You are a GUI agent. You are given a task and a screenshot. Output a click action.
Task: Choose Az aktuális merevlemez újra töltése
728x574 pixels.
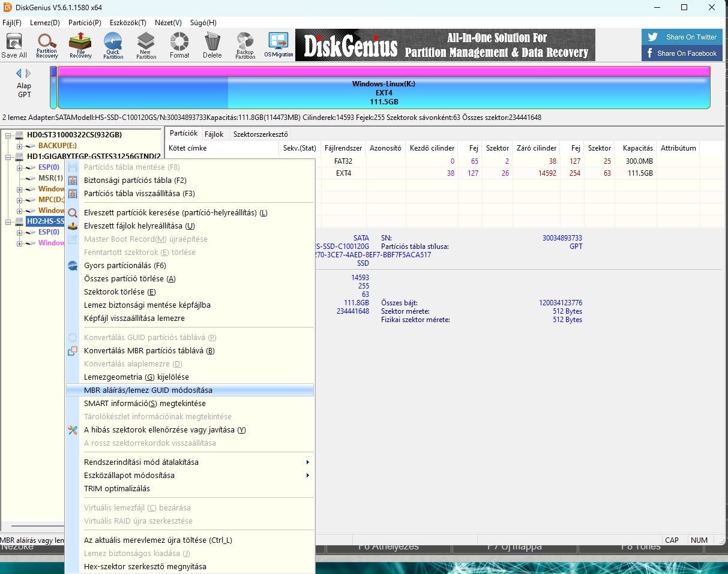click(190, 540)
